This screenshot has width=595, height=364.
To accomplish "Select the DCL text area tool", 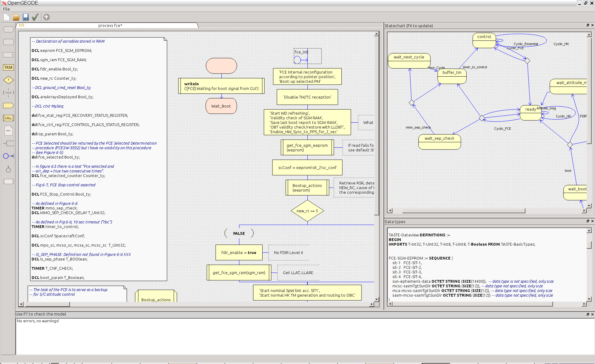I will pos(8,131).
